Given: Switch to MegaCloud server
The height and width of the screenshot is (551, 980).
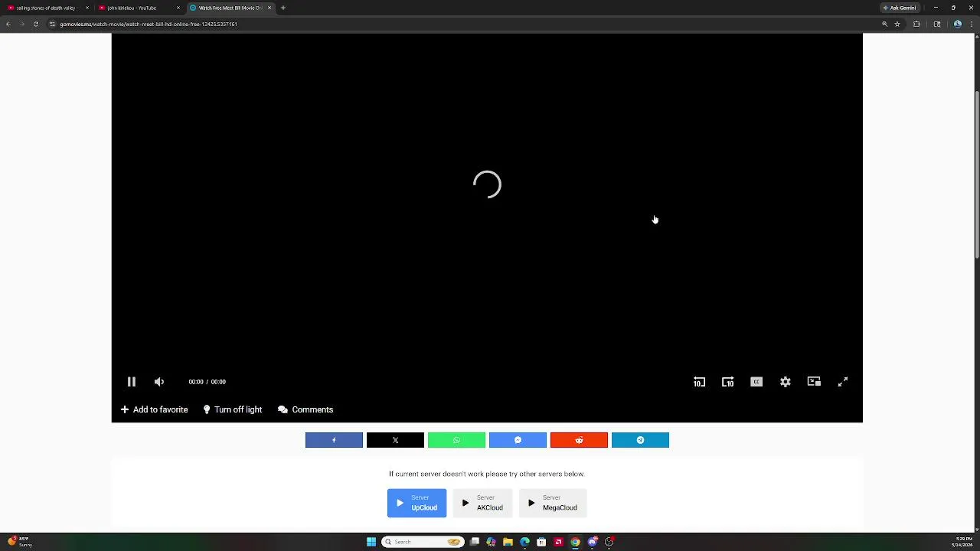Looking at the screenshot, I should point(553,503).
